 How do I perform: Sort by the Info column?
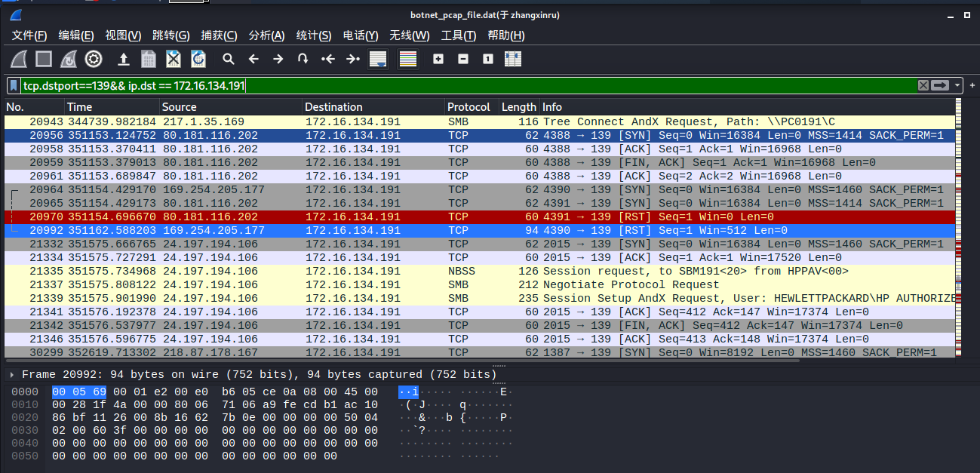pos(747,107)
